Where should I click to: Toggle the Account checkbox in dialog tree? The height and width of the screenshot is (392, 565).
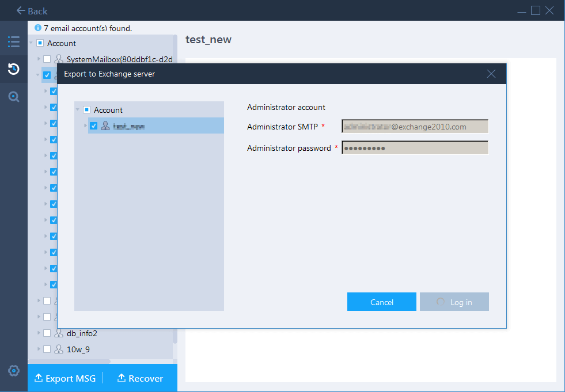click(86, 110)
